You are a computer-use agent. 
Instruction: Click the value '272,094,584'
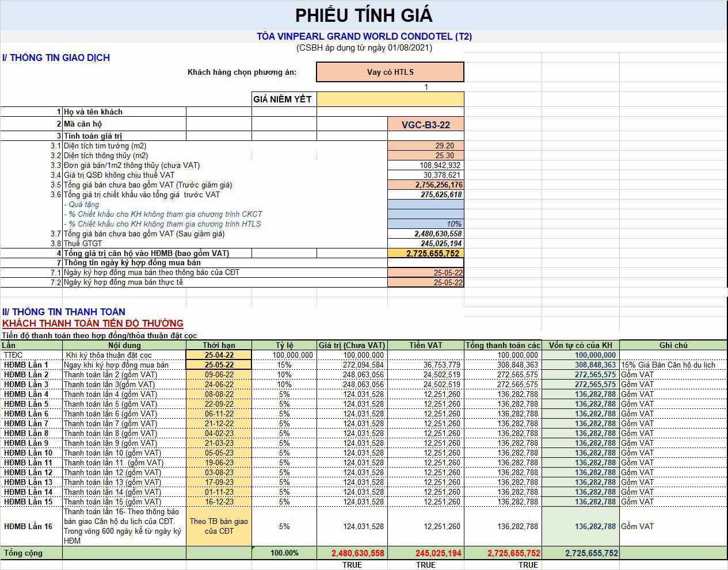coord(363,365)
